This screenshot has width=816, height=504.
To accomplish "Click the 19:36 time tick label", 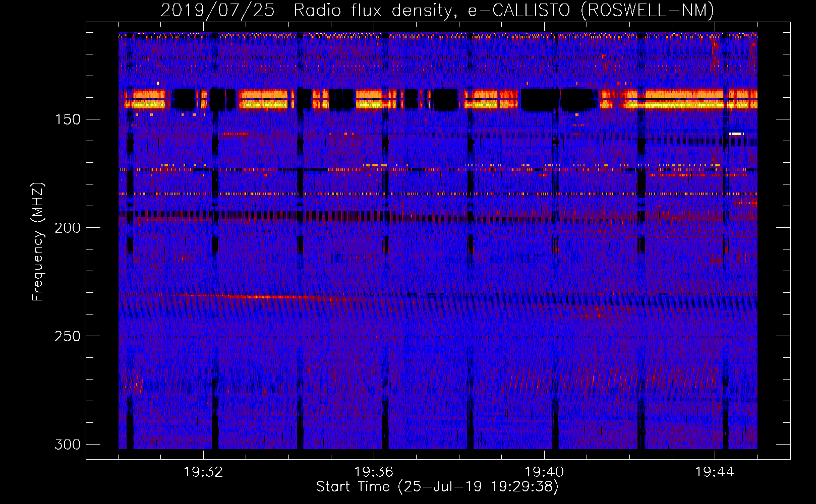I will (374, 472).
